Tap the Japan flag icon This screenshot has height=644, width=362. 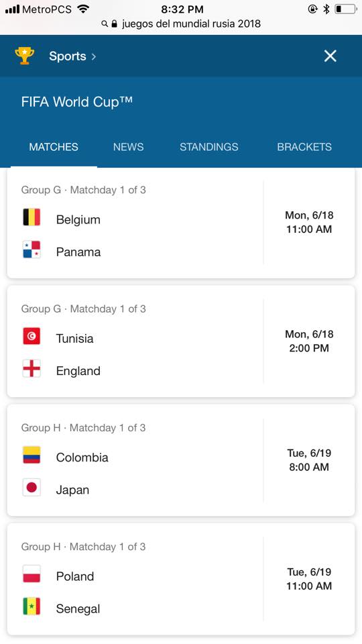pyautogui.click(x=32, y=488)
